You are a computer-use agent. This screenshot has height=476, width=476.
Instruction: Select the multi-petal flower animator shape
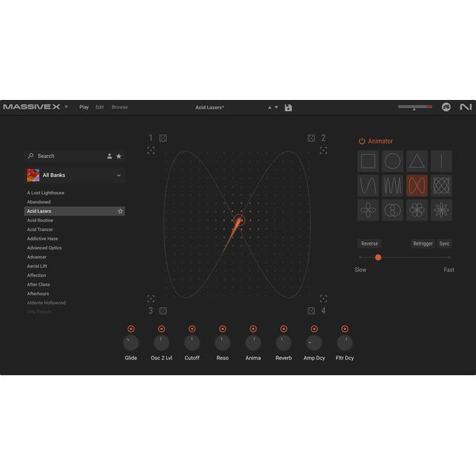[x=416, y=209]
